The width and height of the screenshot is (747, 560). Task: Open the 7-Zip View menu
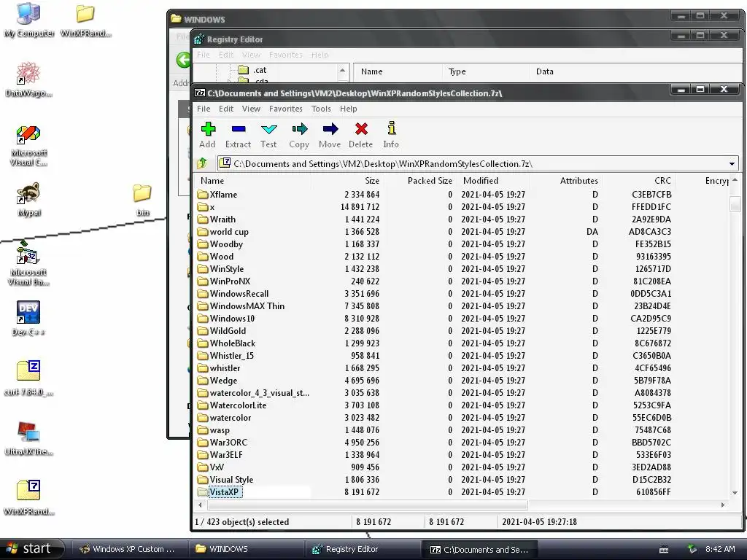251,109
